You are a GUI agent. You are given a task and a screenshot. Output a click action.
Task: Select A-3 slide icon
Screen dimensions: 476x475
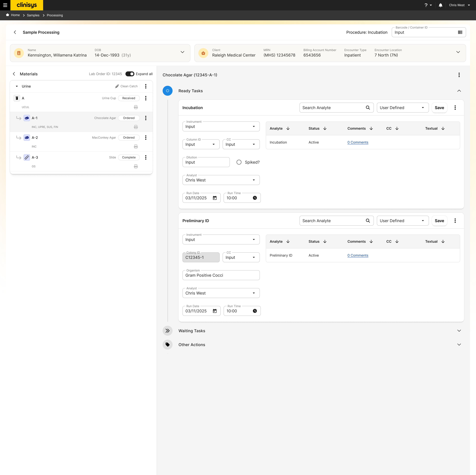[27, 157]
